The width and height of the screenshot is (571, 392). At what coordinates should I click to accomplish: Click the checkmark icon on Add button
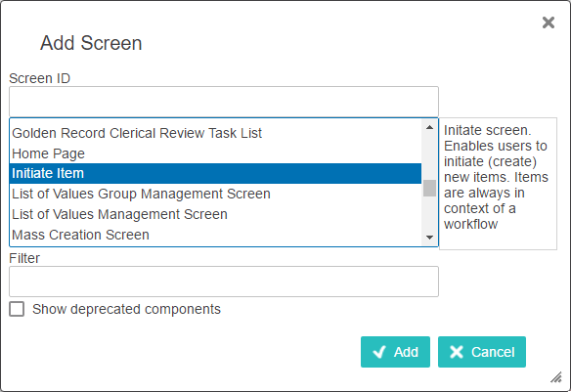tap(379, 352)
